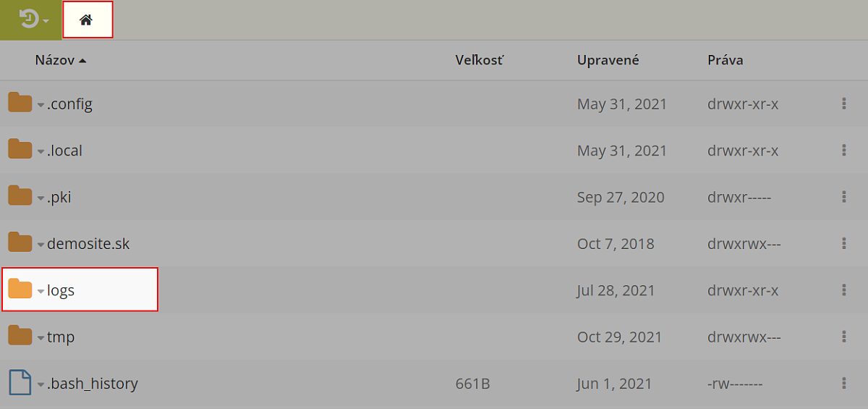
Task: Open the logs folder icon
Action: pos(20,290)
